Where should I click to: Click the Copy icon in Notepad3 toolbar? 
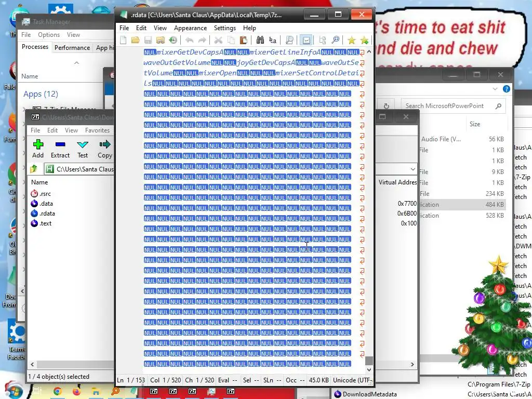tap(231, 41)
